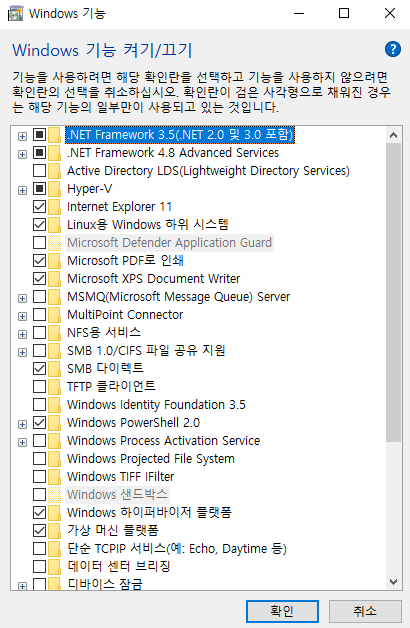Uncheck Internet Explorer 11
Viewport: 410px width, 628px height.
39,207
